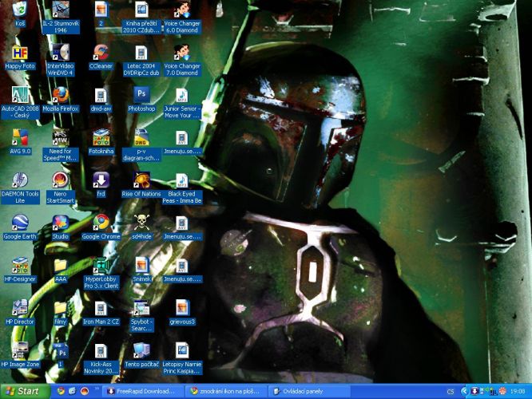Switch to zmodrání ikon Chrome taskbar button
Viewport: 532px width, 399px height.
[227, 391]
